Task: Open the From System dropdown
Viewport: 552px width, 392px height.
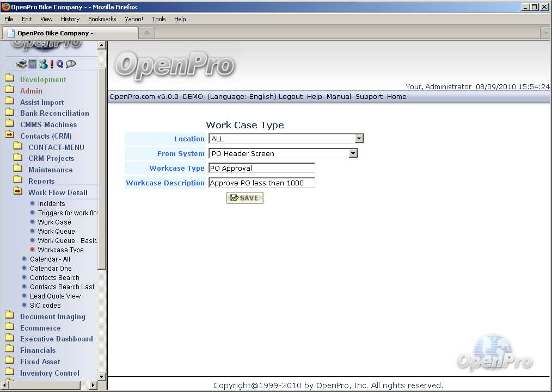Action: pos(353,153)
